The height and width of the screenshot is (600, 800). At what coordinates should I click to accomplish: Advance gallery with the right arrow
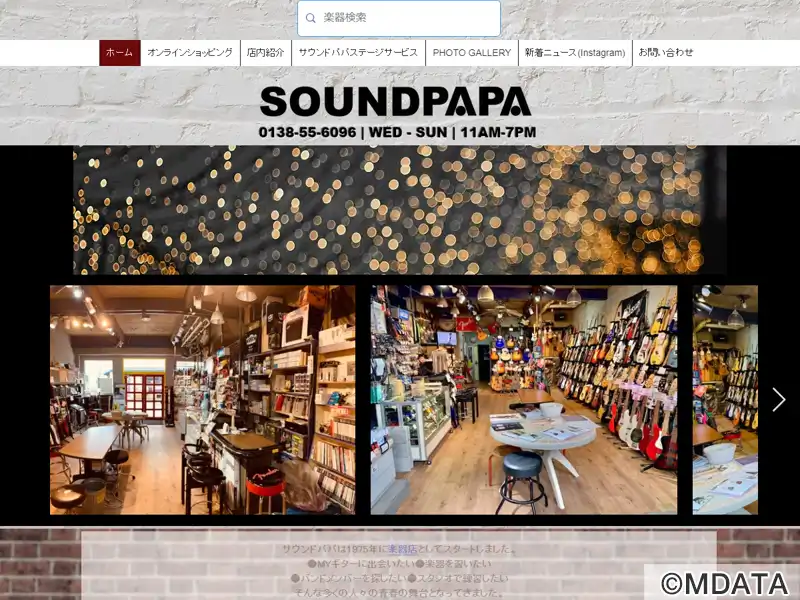pyautogui.click(x=778, y=399)
